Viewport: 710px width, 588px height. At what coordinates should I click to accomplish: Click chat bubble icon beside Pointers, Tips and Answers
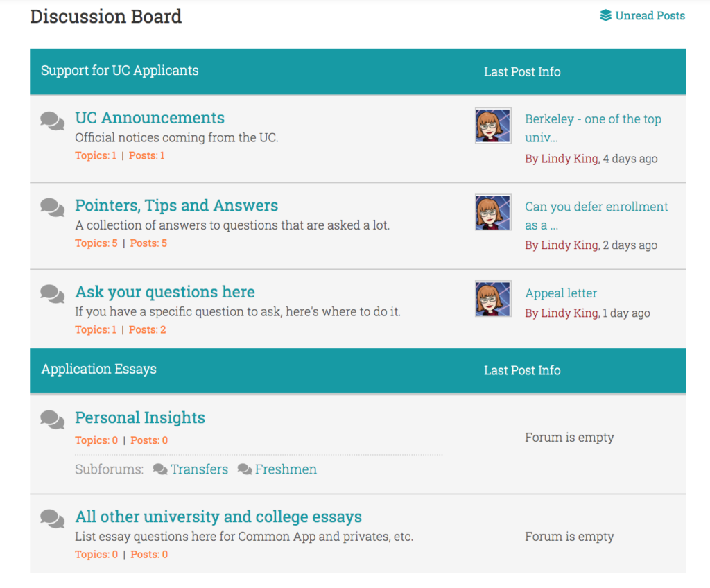pos(53,208)
